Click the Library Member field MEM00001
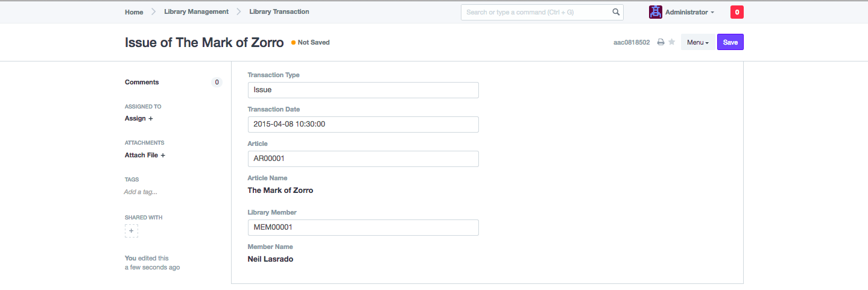 coord(363,227)
